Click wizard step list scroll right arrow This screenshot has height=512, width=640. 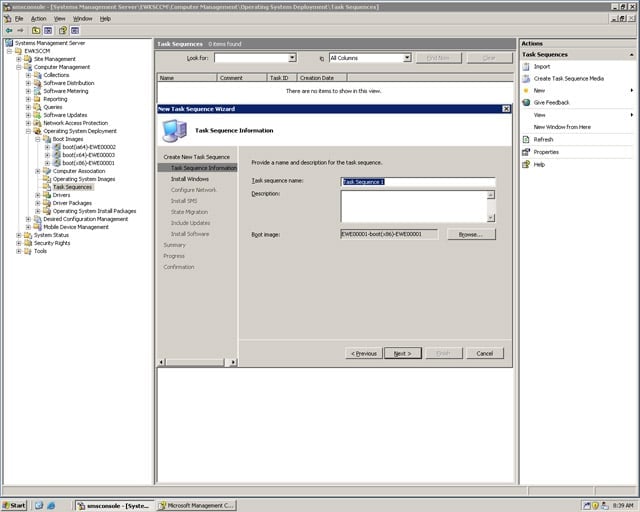[x=233, y=362]
